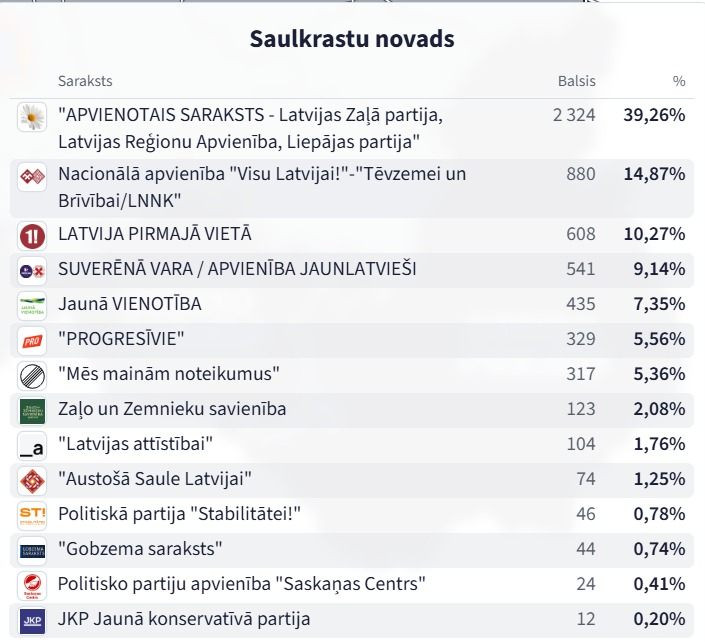The height and width of the screenshot is (642, 705).
Task: Select the Balsis column header
Action: [576, 81]
